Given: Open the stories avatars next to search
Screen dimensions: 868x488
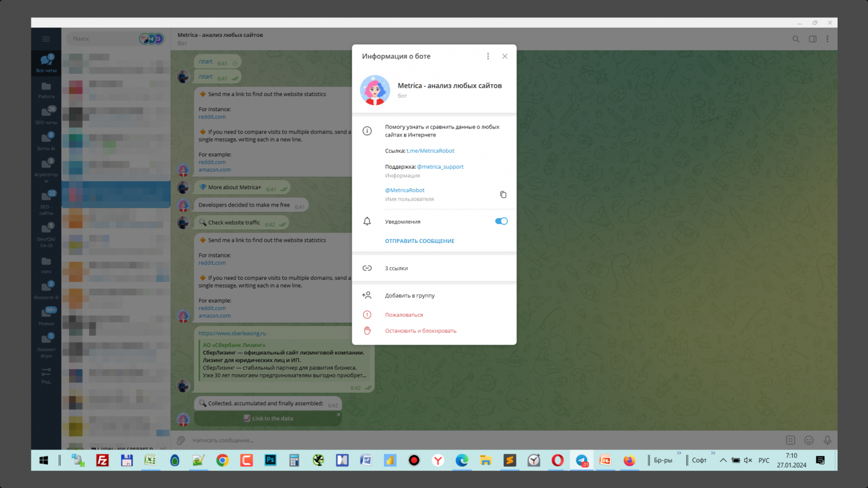Looking at the screenshot, I should [x=151, y=39].
